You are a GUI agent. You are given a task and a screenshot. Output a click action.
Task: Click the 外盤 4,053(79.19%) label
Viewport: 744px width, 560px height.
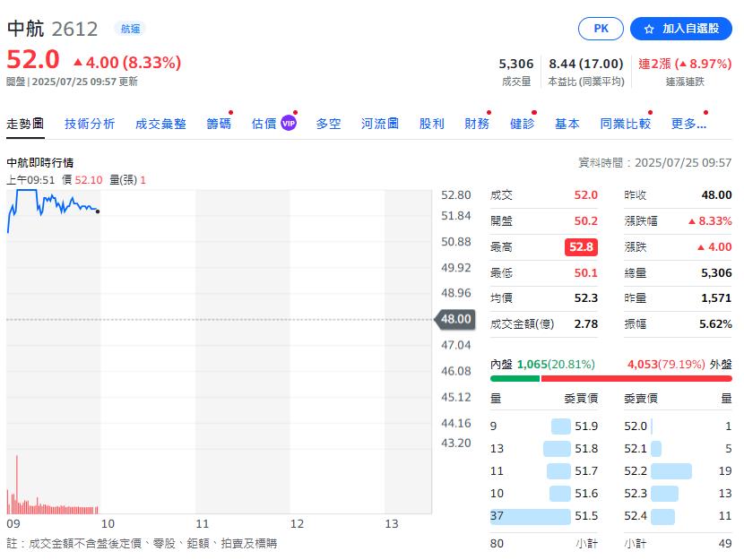coord(679,364)
